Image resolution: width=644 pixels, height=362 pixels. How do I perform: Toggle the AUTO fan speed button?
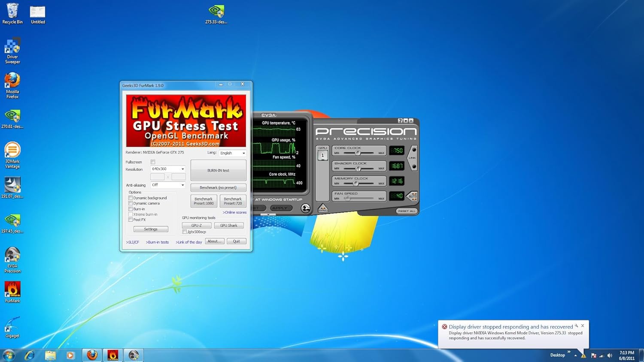412,196
